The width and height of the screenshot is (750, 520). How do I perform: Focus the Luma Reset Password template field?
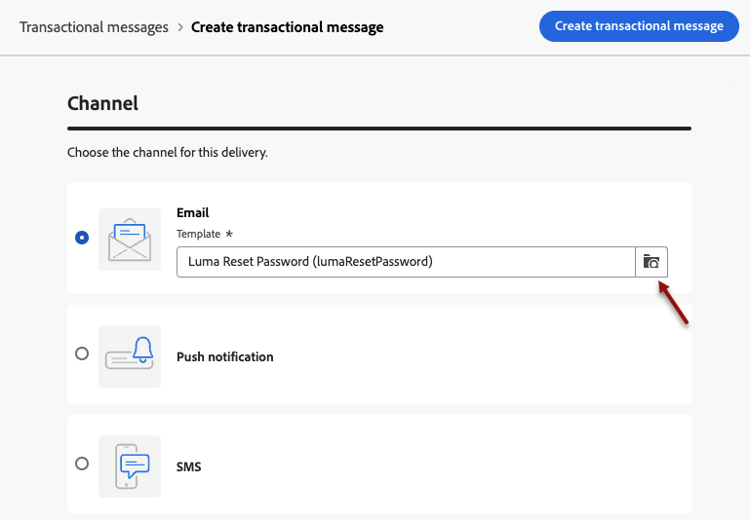point(405,262)
